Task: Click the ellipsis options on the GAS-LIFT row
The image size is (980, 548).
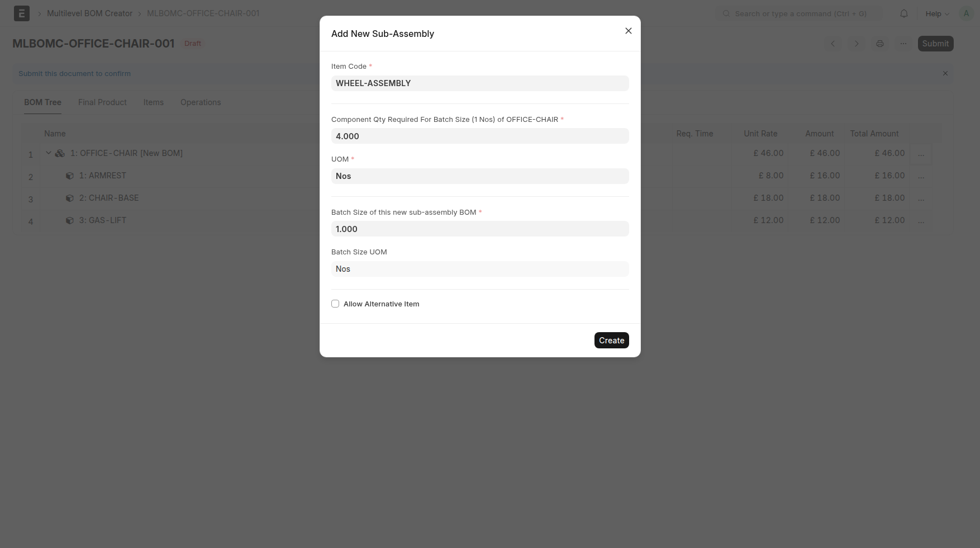Action: (x=921, y=221)
